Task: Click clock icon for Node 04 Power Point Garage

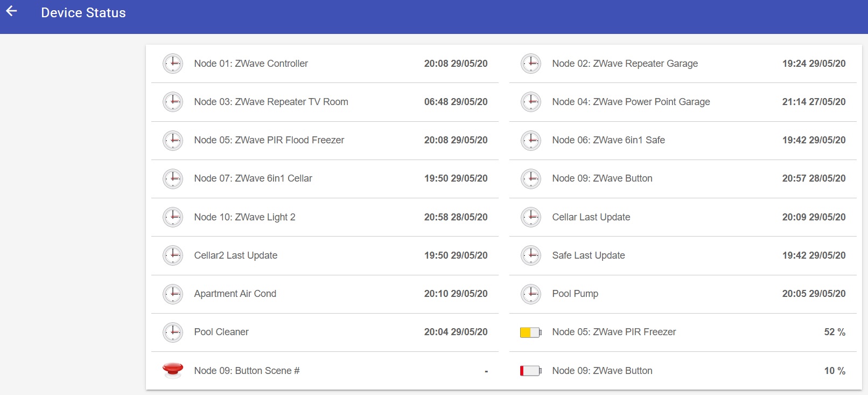Action: tap(531, 102)
